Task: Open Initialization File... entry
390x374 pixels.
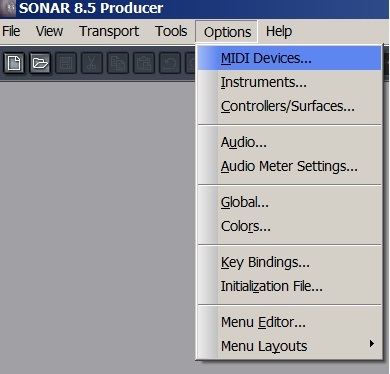Action: [x=289, y=286]
